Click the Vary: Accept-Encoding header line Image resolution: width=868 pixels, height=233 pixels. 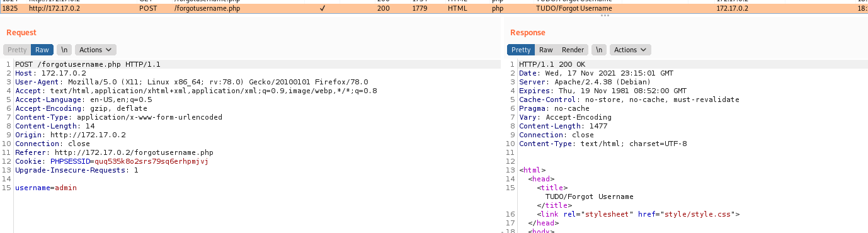[x=565, y=117]
